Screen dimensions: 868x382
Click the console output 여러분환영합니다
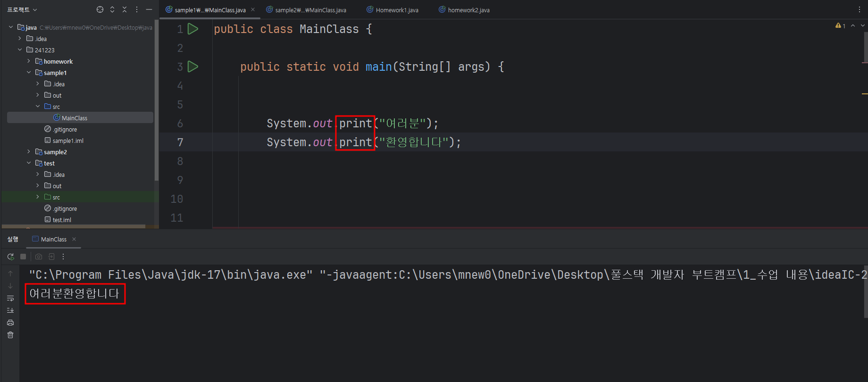pos(75,293)
